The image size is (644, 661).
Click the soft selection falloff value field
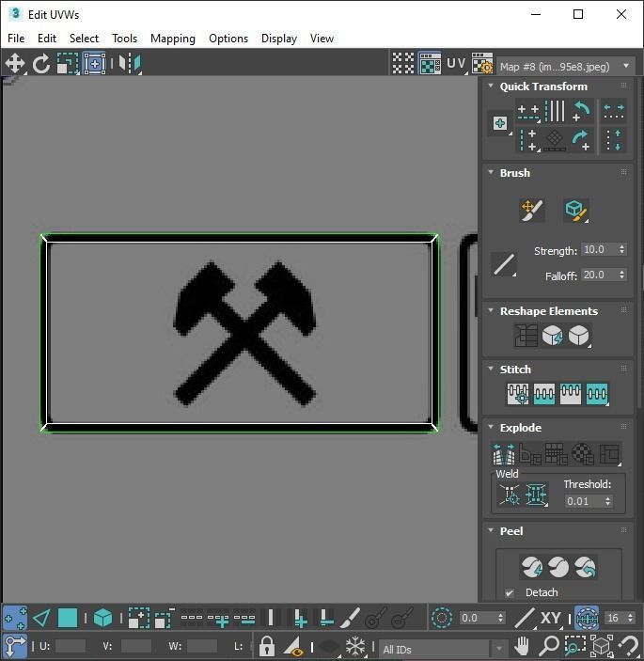click(478, 618)
